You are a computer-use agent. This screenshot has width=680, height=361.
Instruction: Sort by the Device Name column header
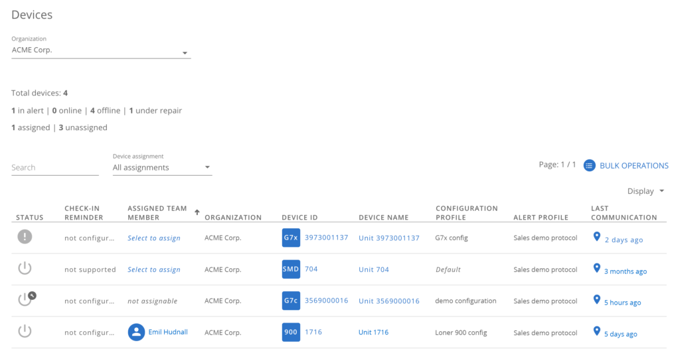point(383,217)
